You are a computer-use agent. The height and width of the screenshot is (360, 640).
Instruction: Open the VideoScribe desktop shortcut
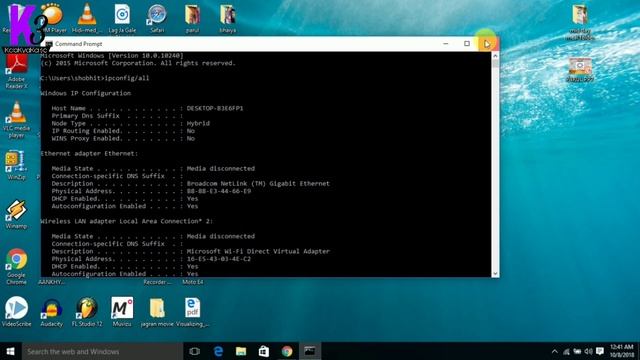16,311
